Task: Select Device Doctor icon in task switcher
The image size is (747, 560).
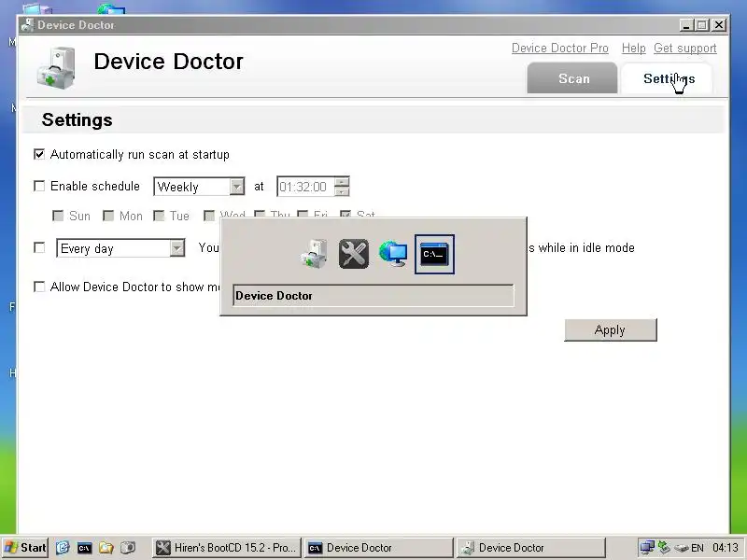Action: click(314, 254)
